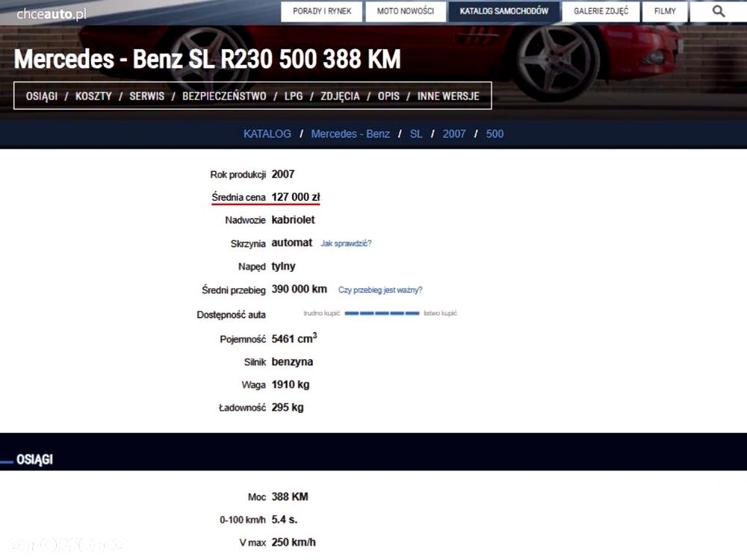Screen dimensions: 747x560
Task: Click the production year value '2007'
Action: pos(283,174)
